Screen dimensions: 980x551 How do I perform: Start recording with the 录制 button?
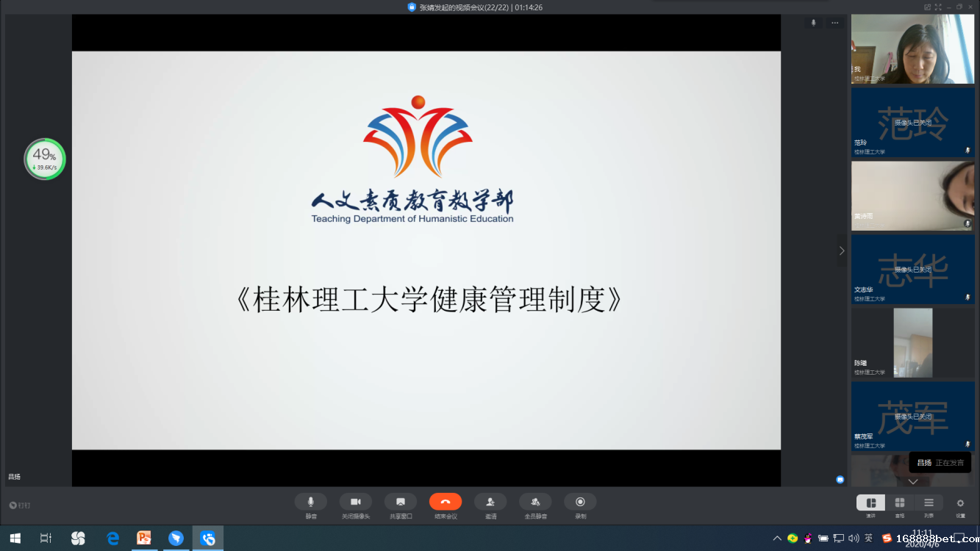pyautogui.click(x=580, y=502)
